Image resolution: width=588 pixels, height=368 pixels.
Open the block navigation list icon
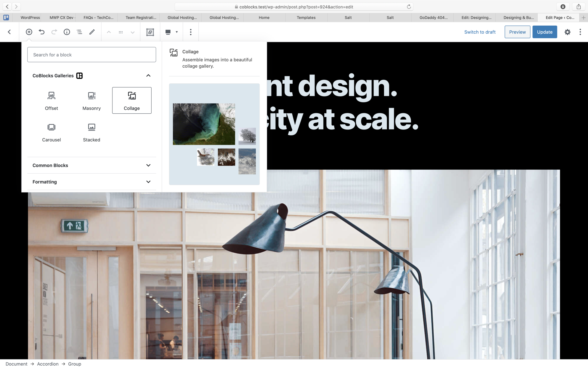(79, 32)
